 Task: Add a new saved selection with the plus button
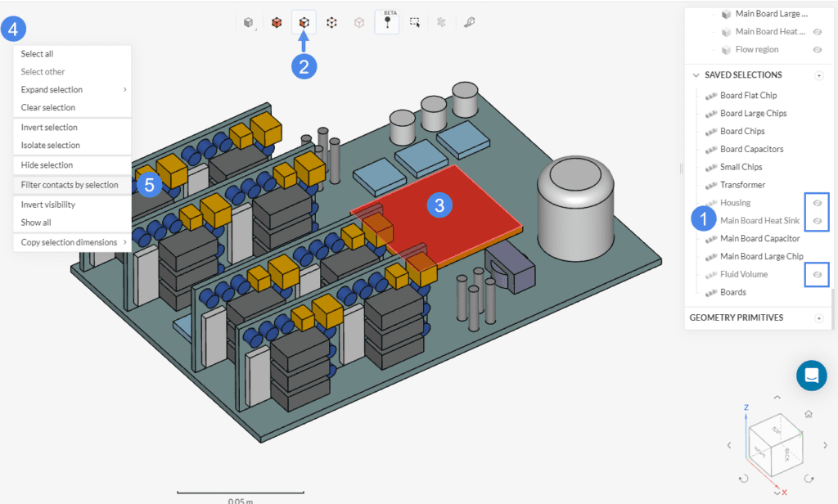click(819, 74)
